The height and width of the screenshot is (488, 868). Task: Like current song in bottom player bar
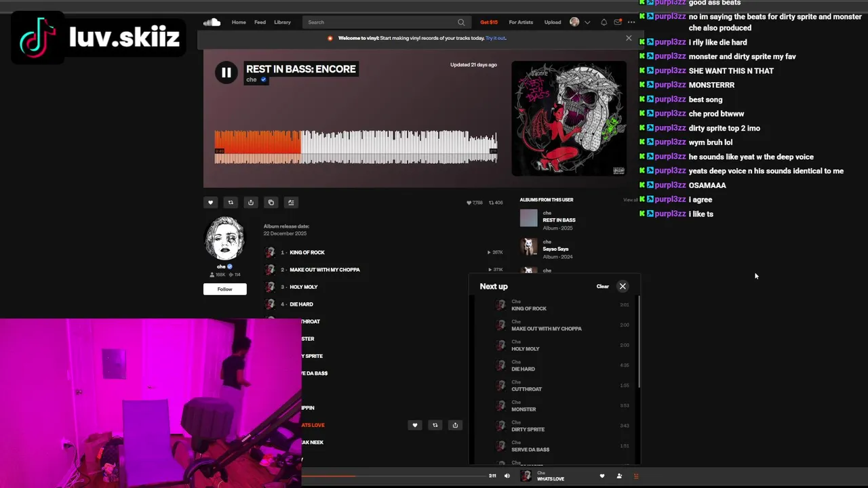pos(601,476)
